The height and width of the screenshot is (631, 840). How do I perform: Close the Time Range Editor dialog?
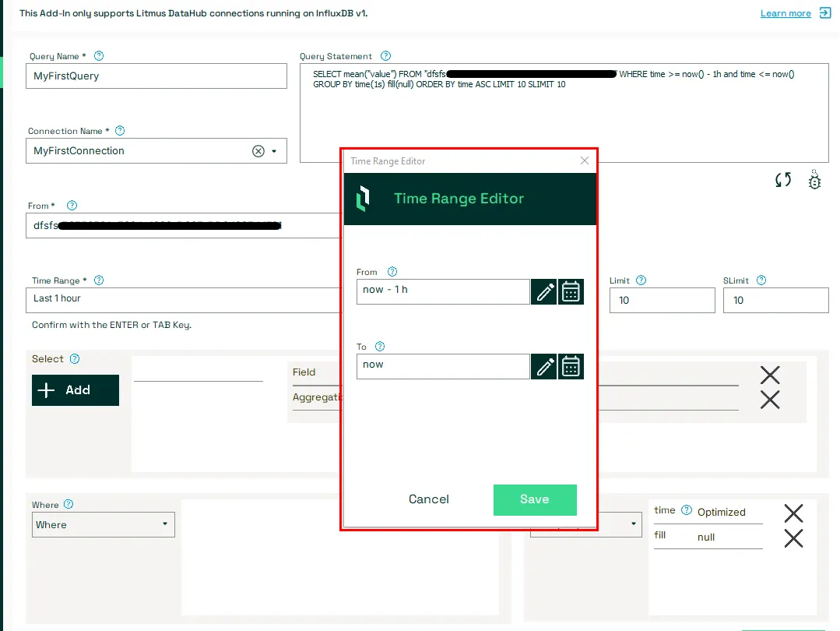click(x=585, y=160)
